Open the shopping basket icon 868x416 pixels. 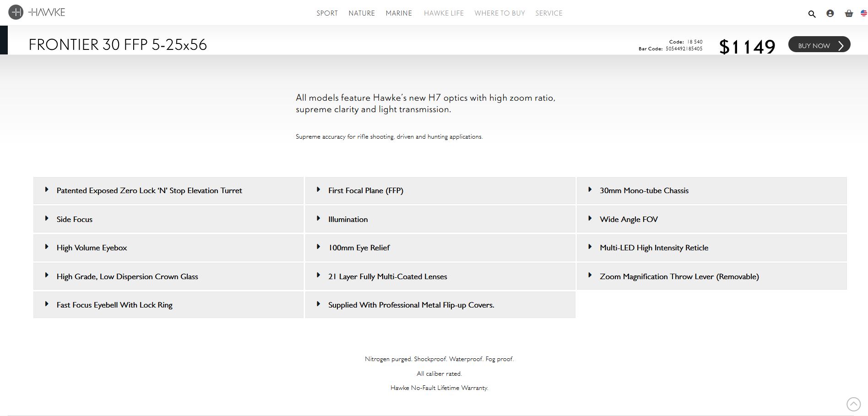pos(849,13)
